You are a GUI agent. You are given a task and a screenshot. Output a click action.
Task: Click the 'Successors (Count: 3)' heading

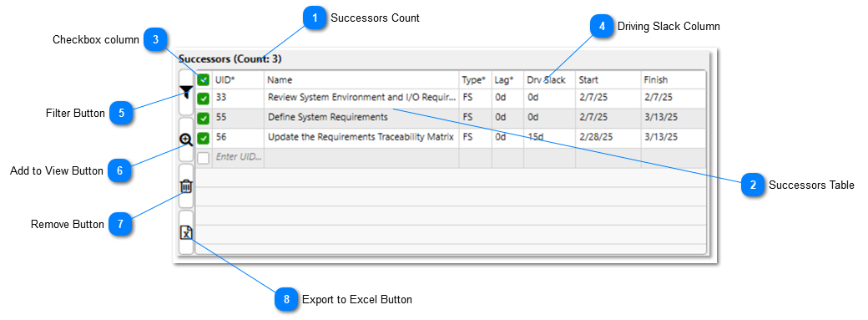pyautogui.click(x=230, y=58)
